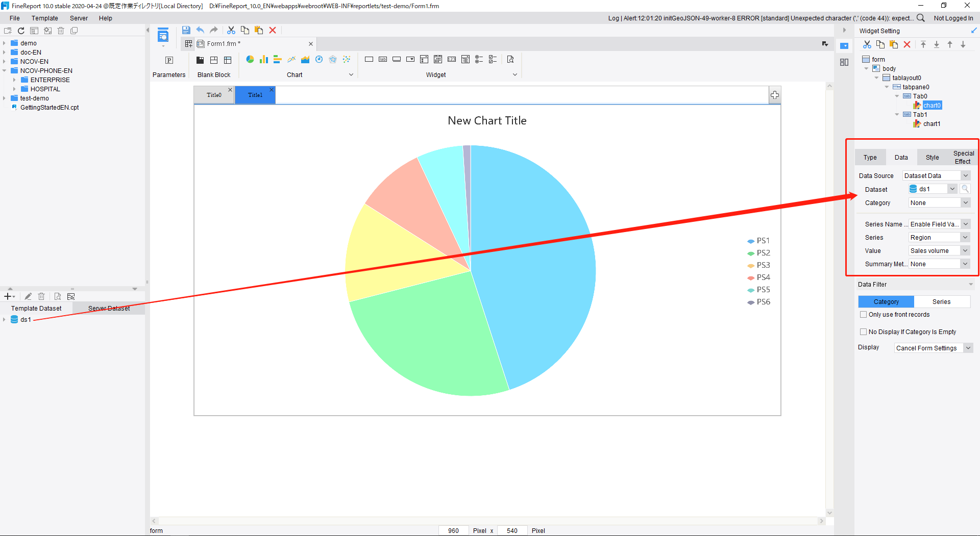Select the area chart icon in Chart group
Screen dimensions: 980x536
305,60
